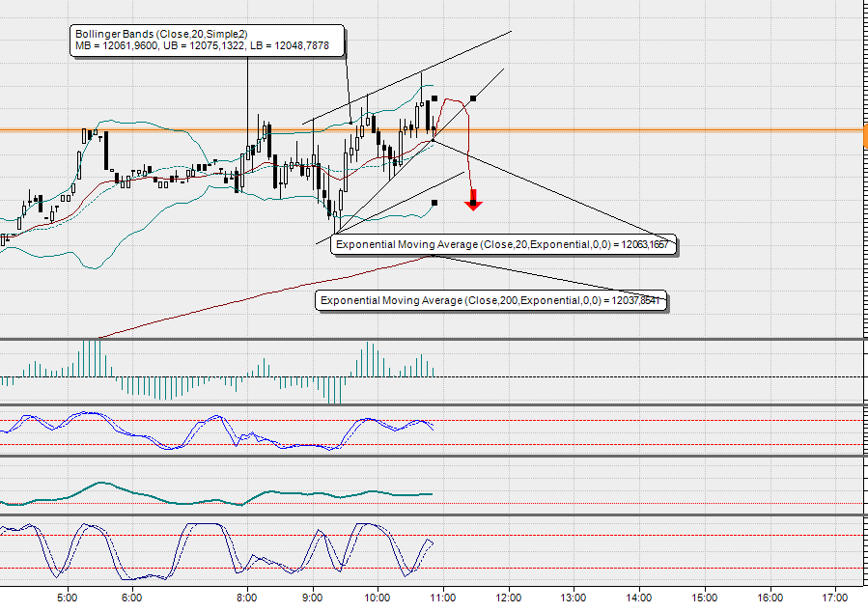Select the dark red 200 EMA line
The image size is (868, 612).
point(266,296)
